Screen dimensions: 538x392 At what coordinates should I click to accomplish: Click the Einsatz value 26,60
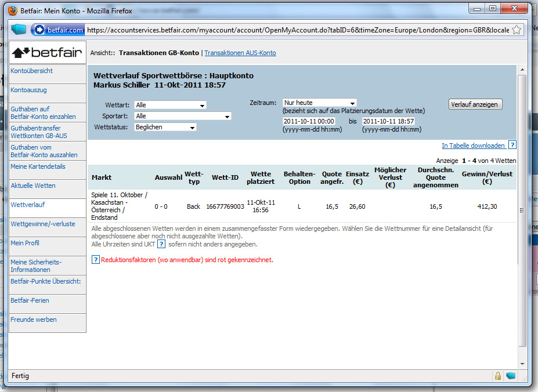357,206
